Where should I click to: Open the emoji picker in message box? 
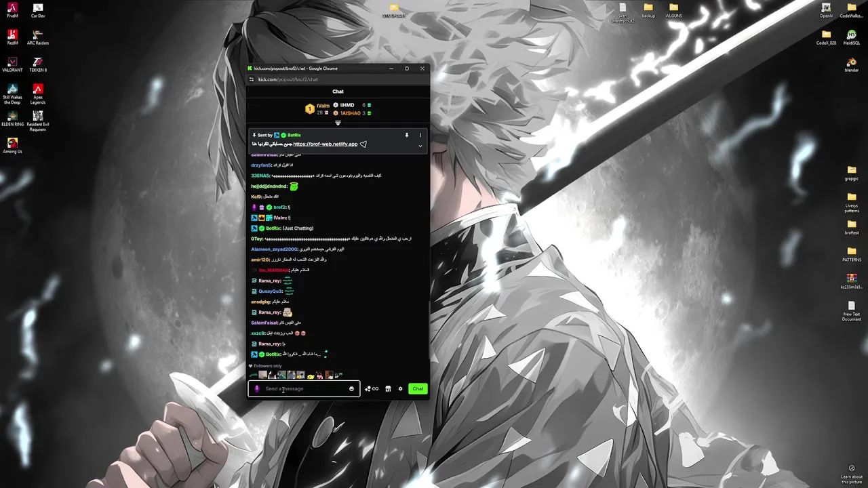pos(351,389)
